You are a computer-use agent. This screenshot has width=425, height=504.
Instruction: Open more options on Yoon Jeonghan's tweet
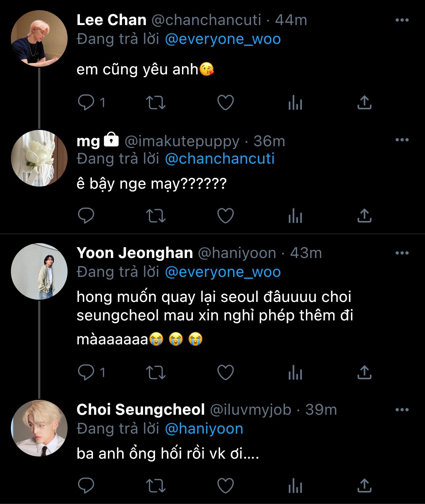coord(402,253)
